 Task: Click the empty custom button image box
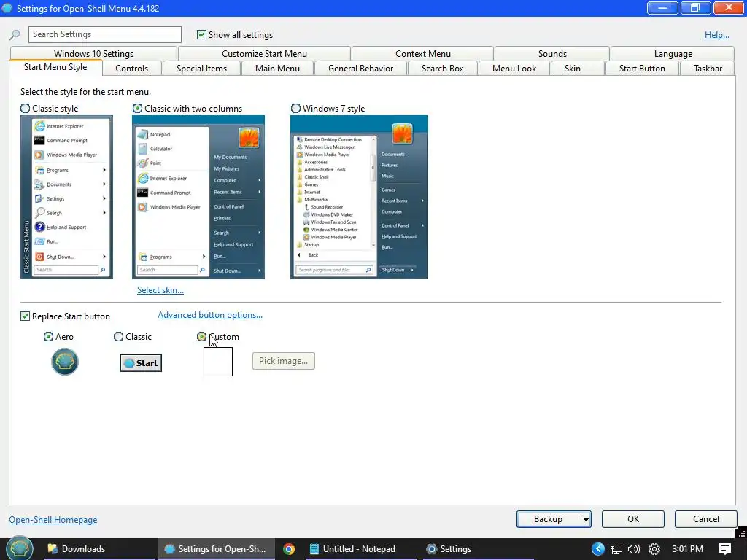coord(218,362)
